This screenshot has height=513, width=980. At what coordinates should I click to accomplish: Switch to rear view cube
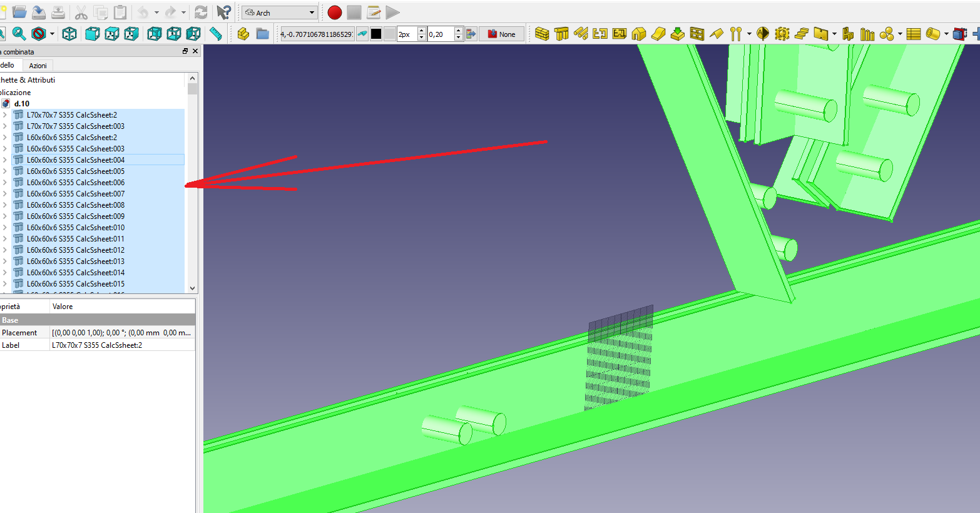click(x=155, y=34)
